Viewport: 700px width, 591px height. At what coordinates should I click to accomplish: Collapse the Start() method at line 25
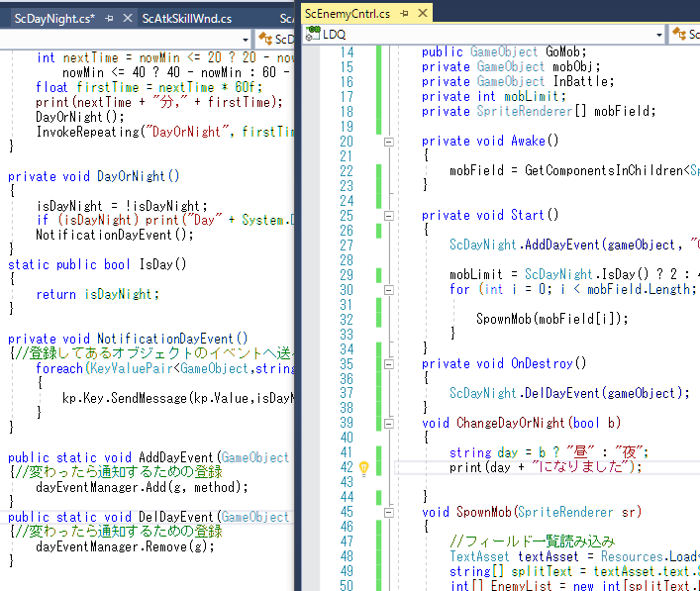pyautogui.click(x=389, y=216)
